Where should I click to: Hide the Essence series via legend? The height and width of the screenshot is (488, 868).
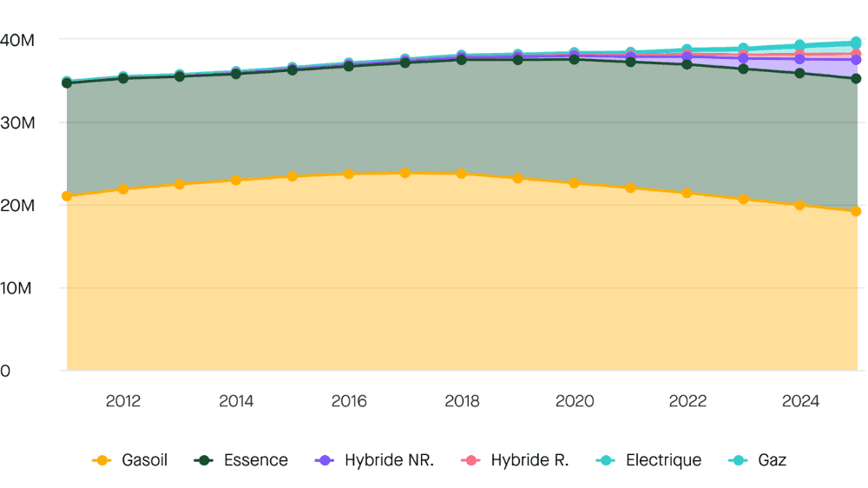241,460
